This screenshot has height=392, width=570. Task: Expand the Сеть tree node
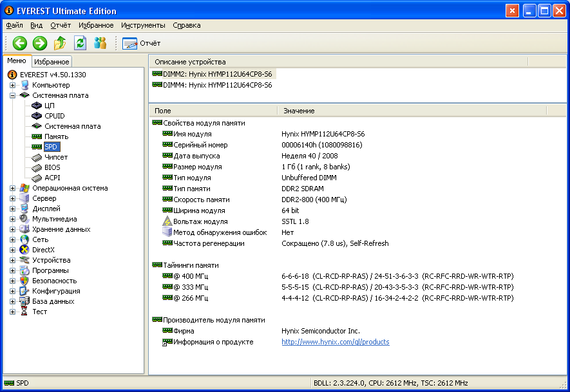click(12, 239)
